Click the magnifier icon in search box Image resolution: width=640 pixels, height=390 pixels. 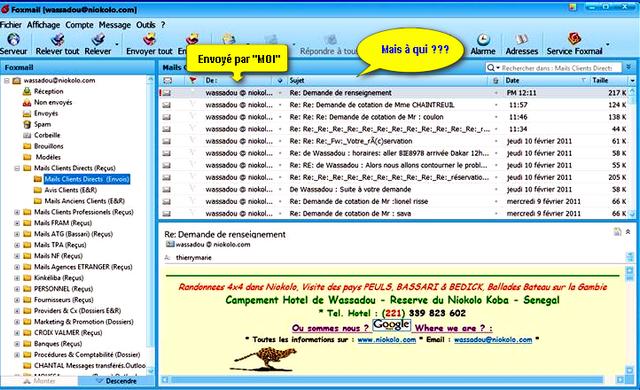pos(491,68)
